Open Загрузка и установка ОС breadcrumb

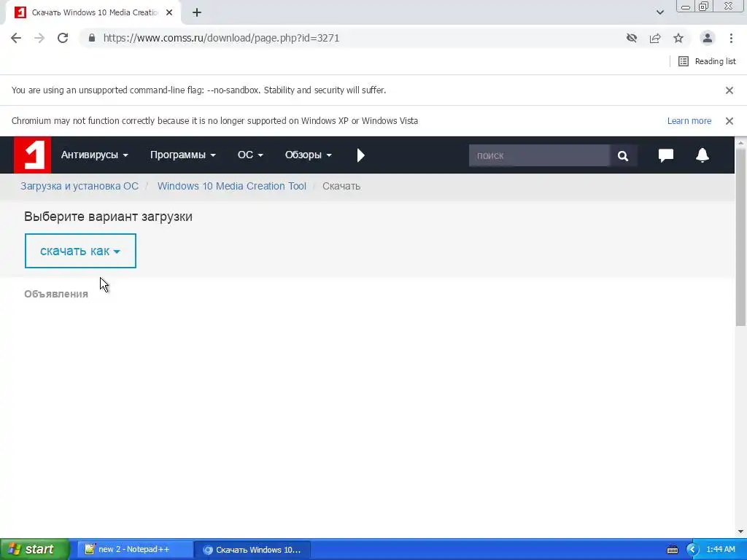(80, 186)
